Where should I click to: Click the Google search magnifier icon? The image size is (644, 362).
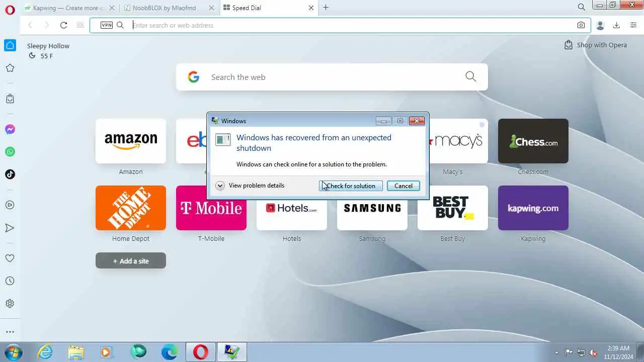tap(470, 76)
